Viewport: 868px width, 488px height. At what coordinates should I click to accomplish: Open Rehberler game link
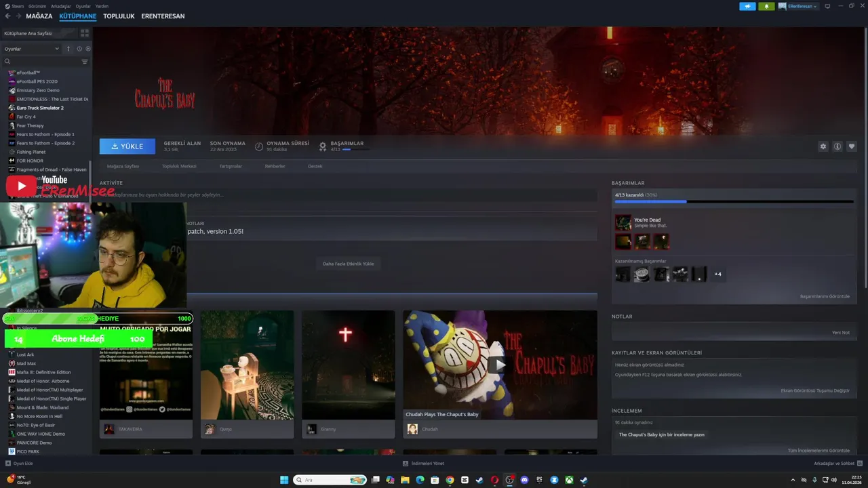click(275, 166)
